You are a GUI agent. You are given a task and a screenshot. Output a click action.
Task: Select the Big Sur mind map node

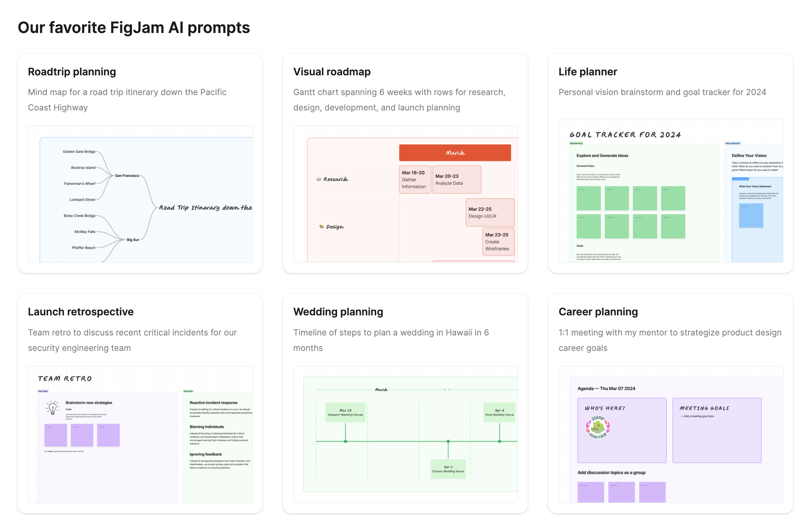tap(133, 240)
